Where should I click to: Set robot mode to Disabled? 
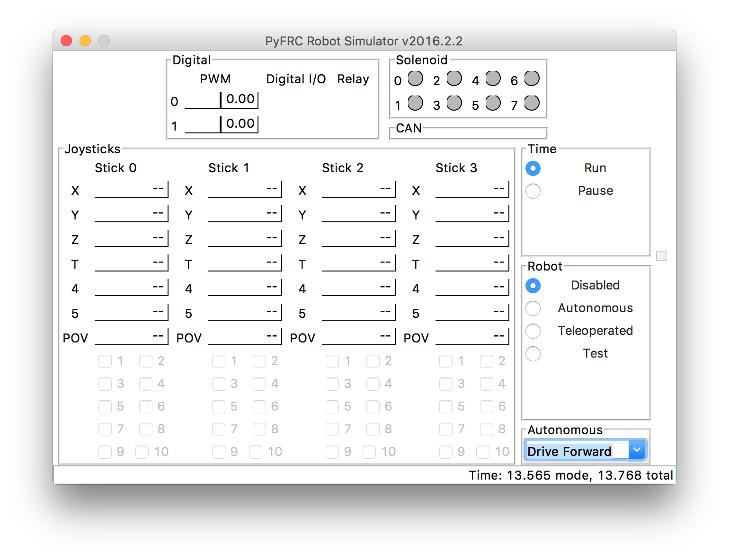pos(533,286)
